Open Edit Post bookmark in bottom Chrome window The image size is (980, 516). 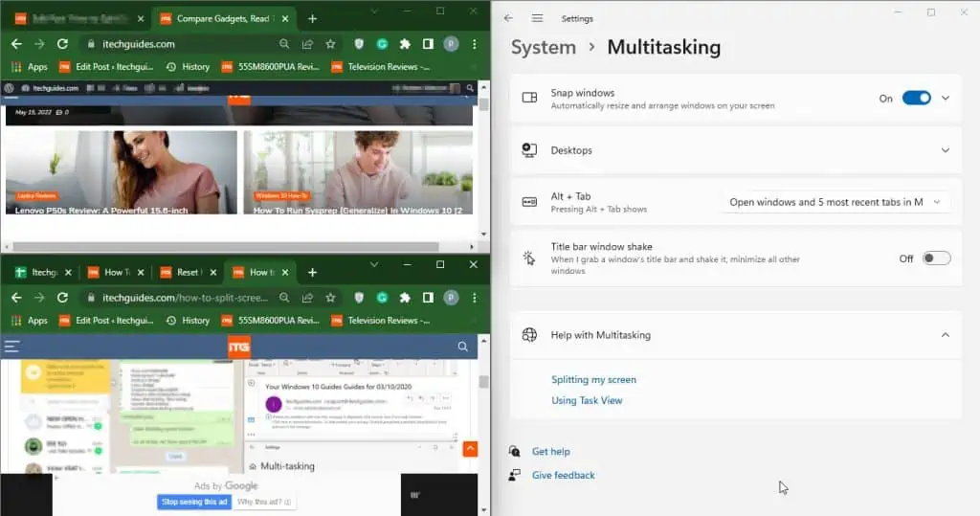106,321
